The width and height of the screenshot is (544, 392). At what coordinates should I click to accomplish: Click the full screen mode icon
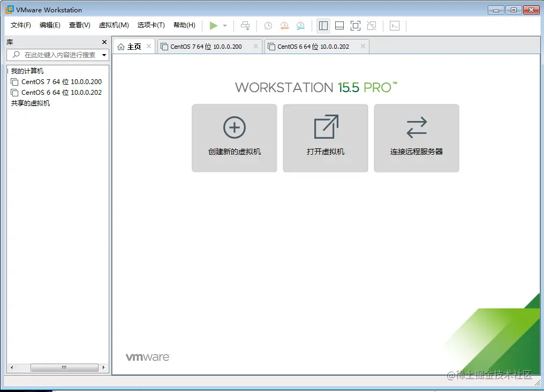click(356, 26)
